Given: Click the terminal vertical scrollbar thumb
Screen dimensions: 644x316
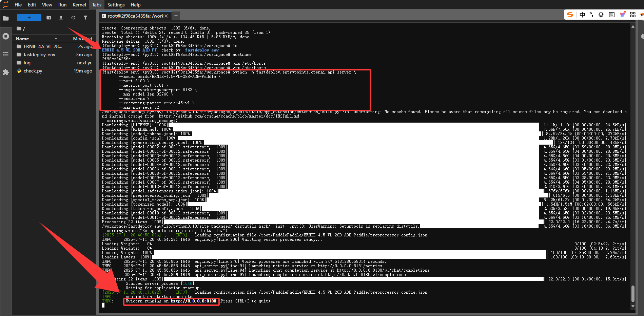Looking at the screenshot, I should (633, 293).
